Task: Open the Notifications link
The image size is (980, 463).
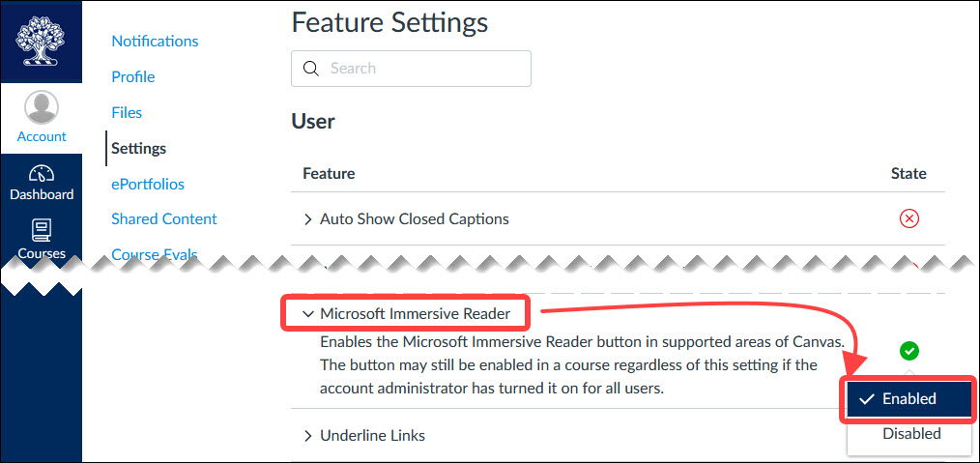Action: 155,42
